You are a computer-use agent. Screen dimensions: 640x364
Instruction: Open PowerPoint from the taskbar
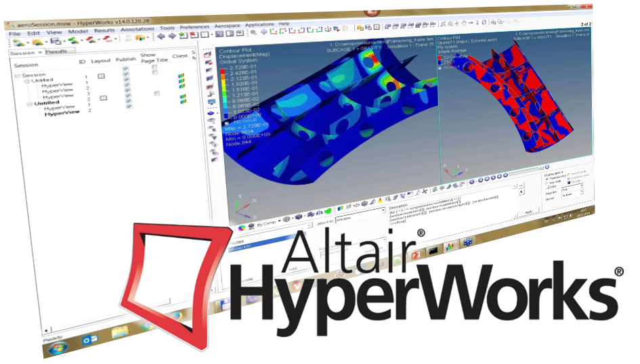416,255
